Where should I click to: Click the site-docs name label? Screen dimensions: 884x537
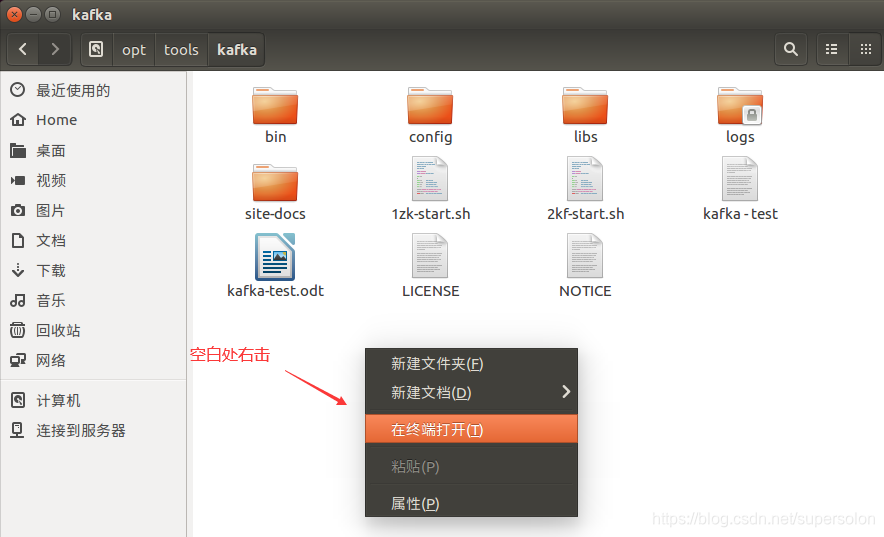pyautogui.click(x=275, y=214)
